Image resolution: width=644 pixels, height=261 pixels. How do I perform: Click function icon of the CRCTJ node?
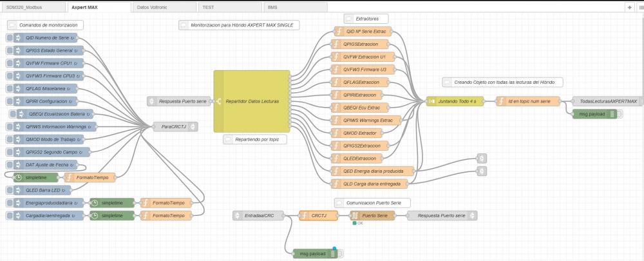(x=304, y=216)
